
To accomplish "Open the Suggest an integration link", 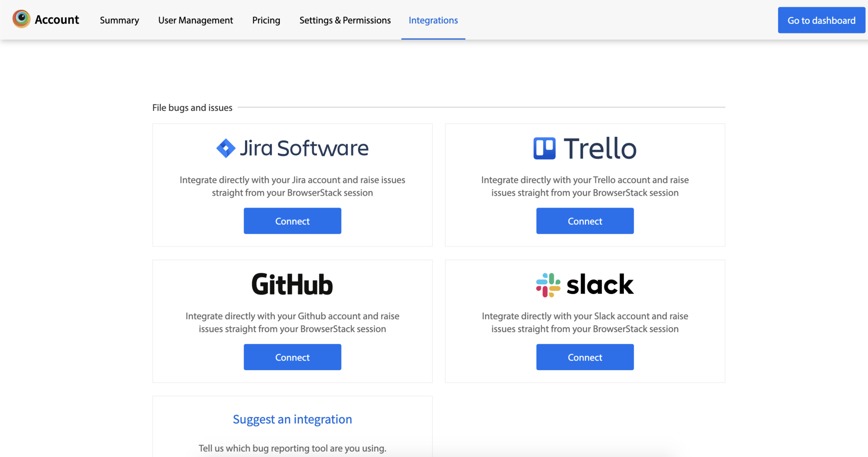I will coord(292,419).
